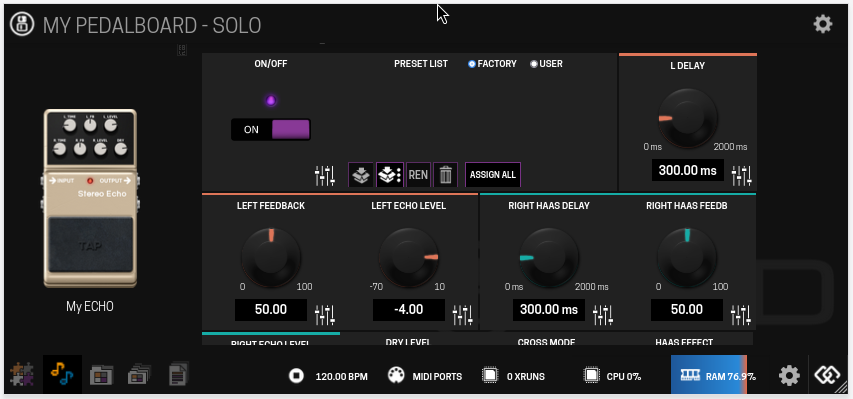Click the 120.00 BPM tempo item
Image resolution: width=853 pixels, height=399 pixels.
(x=329, y=376)
